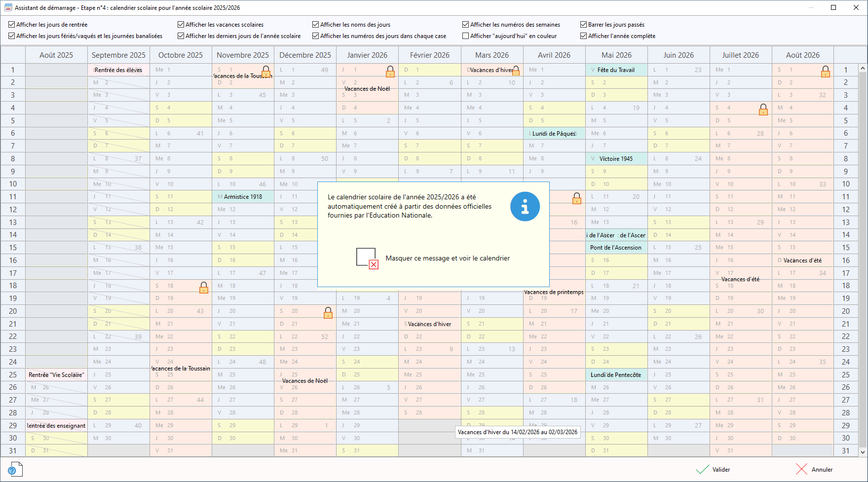Click the blue information icon in the dialog
Image resolution: width=868 pixels, height=482 pixels.
pyautogui.click(x=525, y=206)
